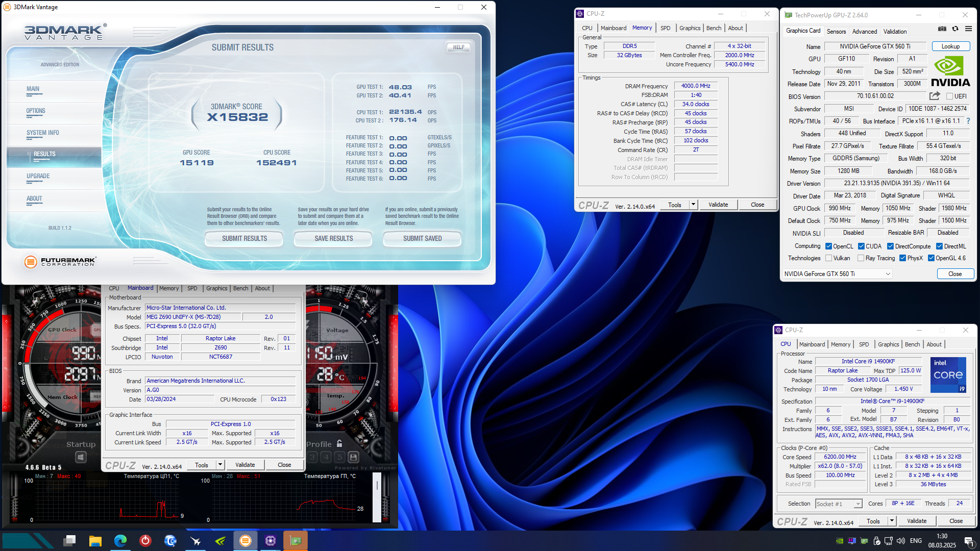The image size is (980, 551).
Task: Open the GPU-Z hamburger menu
Action: pyautogui.click(x=968, y=29)
